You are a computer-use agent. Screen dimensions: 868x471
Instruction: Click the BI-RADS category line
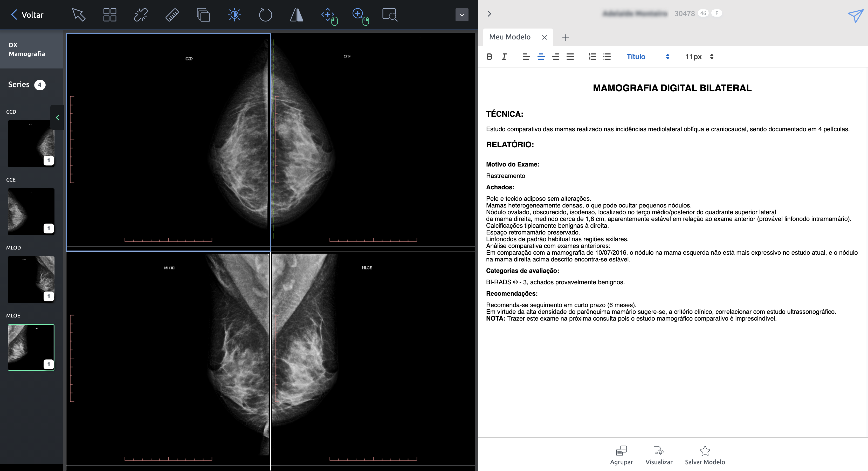pos(555,282)
